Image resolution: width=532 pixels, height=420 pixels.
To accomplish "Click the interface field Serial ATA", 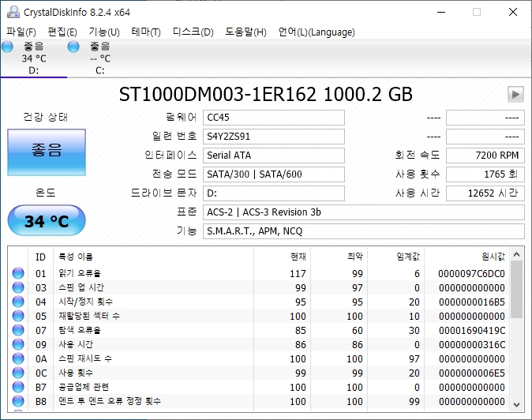I will [274, 156].
